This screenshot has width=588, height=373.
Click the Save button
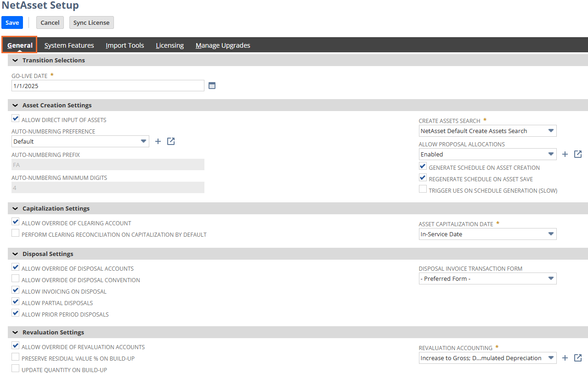12,22
